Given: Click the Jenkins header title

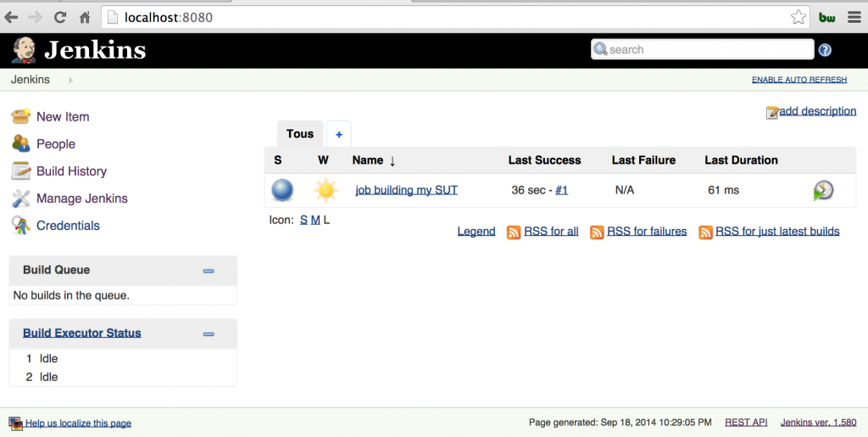Looking at the screenshot, I should [95, 50].
